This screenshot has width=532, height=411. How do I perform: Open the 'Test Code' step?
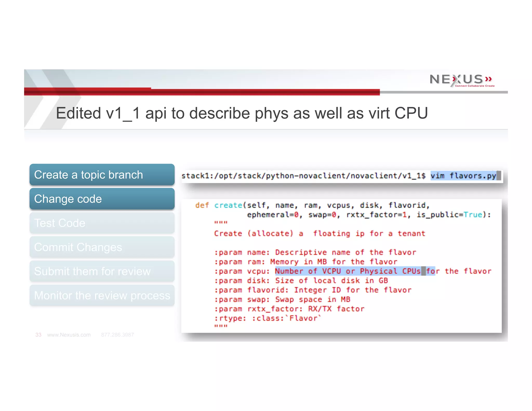pyautogui.click(x=102, y=223)
